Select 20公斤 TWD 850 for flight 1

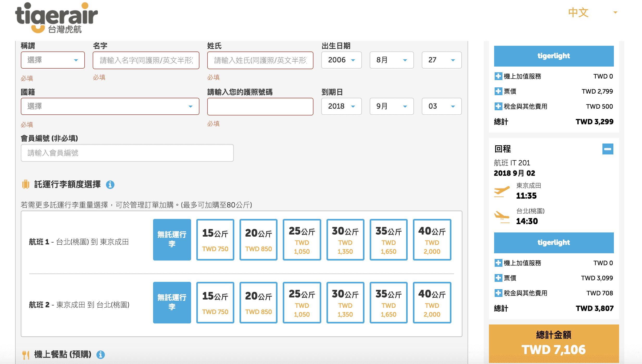(258, 240)
